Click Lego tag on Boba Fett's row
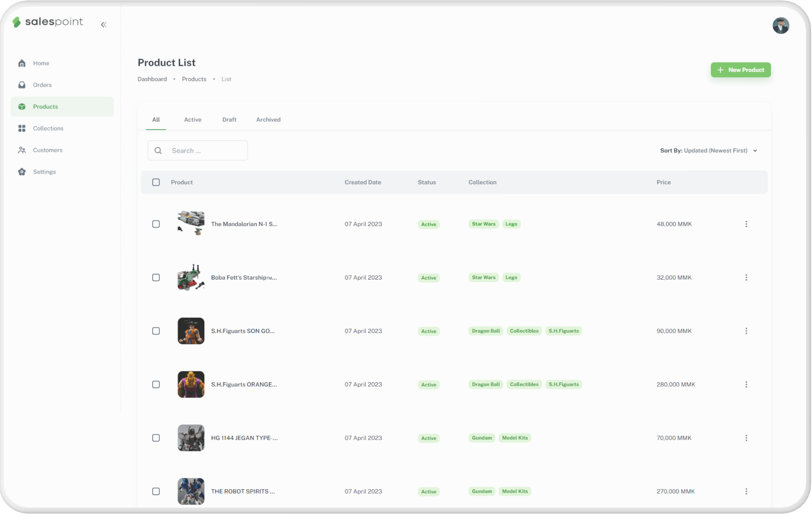Viewport: 812px width, 514px height. (x=511, y=277)
